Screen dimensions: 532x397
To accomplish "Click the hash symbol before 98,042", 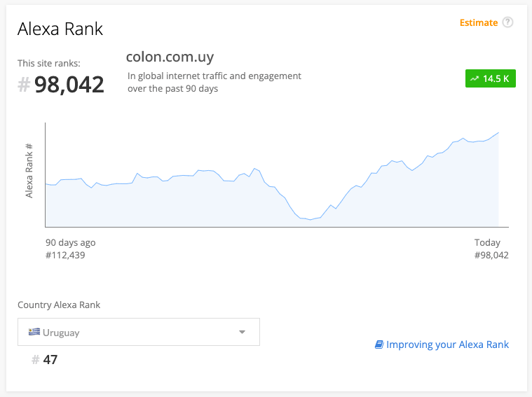I will tap(24, 85).
